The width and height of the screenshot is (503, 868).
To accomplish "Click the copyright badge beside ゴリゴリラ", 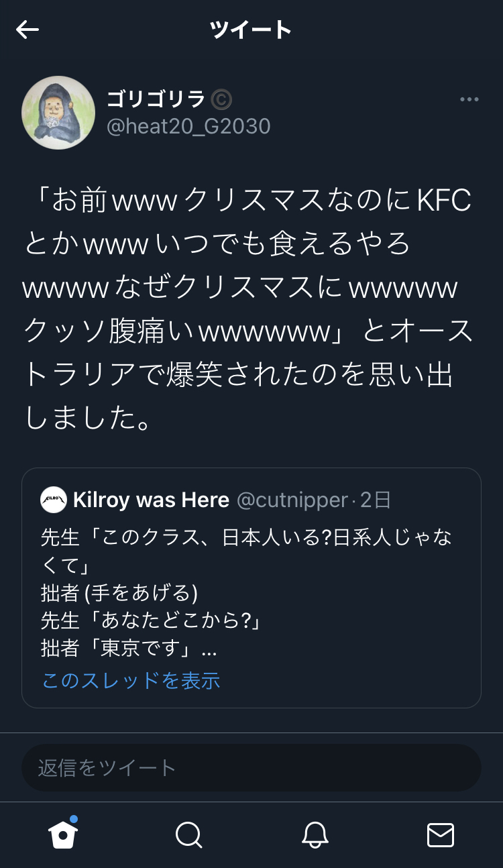I will [x=221, y=100].
